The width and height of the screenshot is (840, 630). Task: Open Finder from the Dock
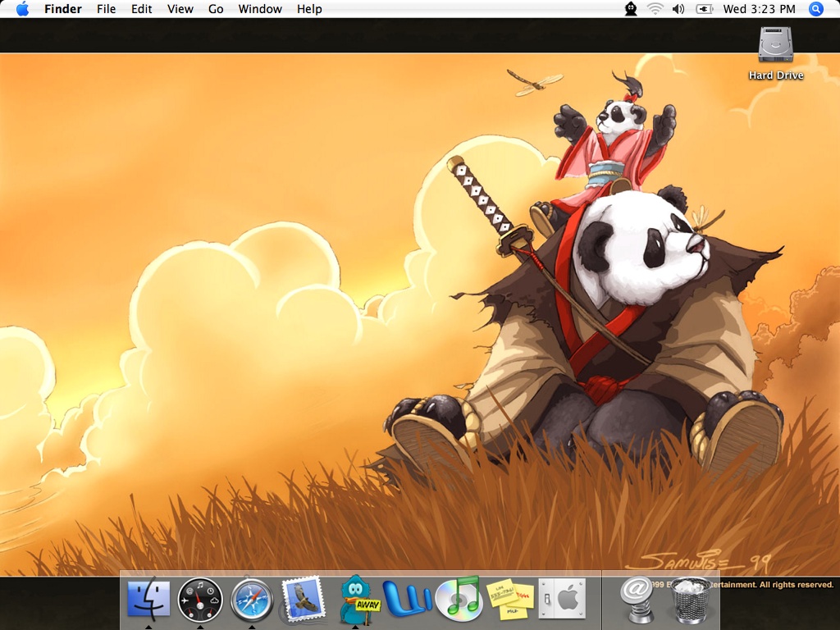click(x=148, y=599)
